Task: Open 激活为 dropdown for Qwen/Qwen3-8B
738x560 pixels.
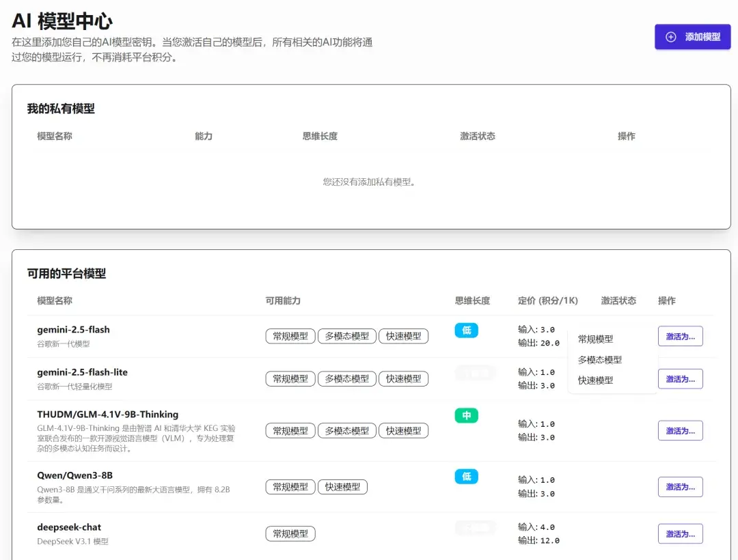Action: [680, 486]
